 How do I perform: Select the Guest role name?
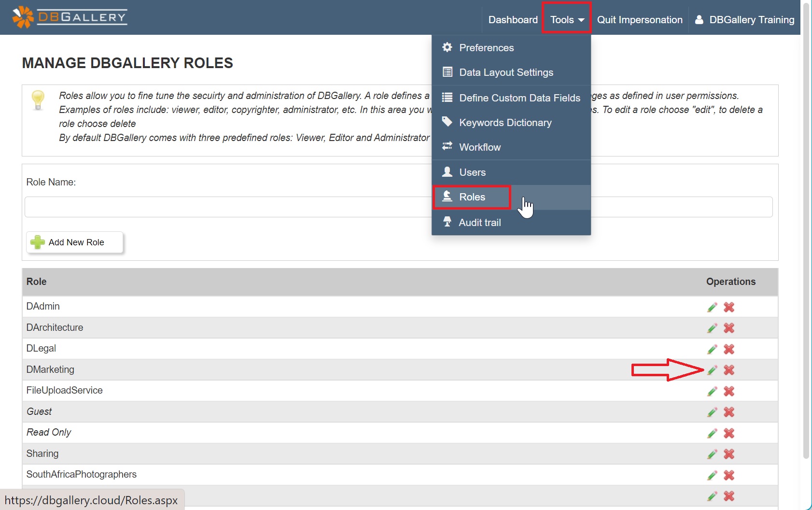pos(39,411)
